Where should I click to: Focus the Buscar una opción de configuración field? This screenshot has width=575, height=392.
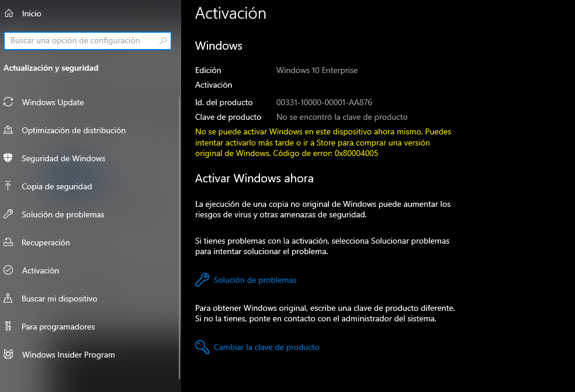[x=88, y=41]
